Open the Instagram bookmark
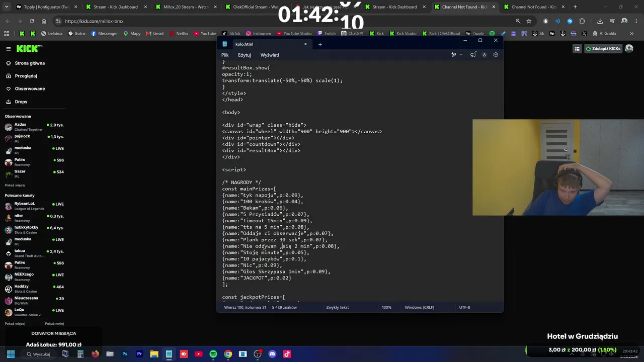This screenshot has width=644, height=362. pos(258,34)
